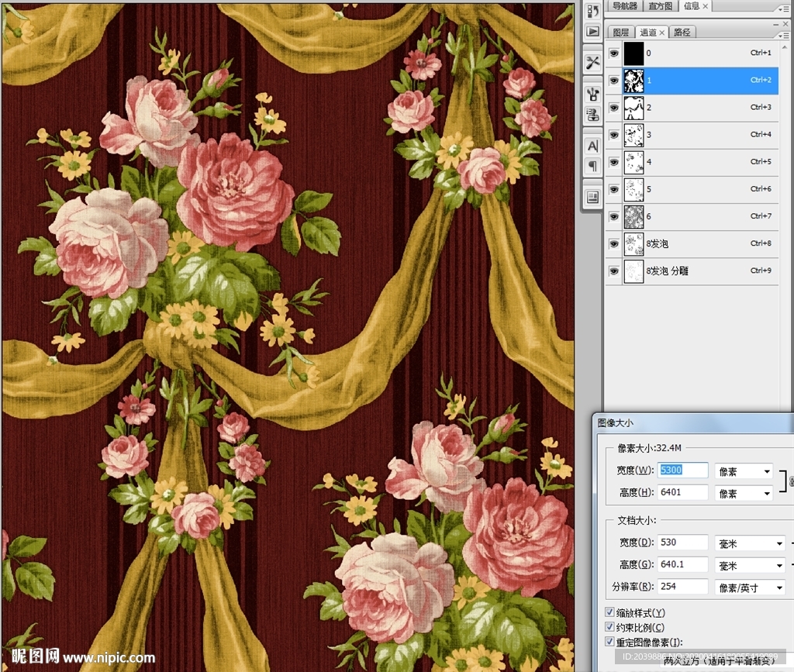
Task: Uncheck the 约束比例 checkbox
Action: (610, 627)
